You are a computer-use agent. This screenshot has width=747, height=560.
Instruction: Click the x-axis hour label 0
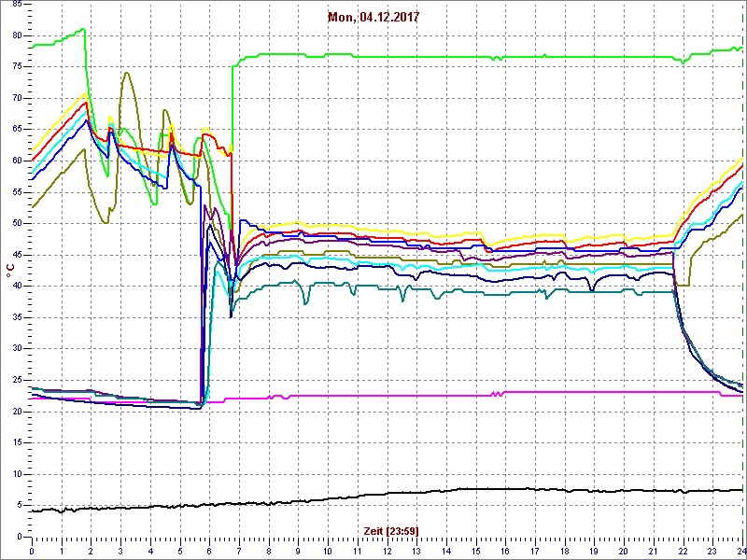pyautogui.click(x=32, y=550)
